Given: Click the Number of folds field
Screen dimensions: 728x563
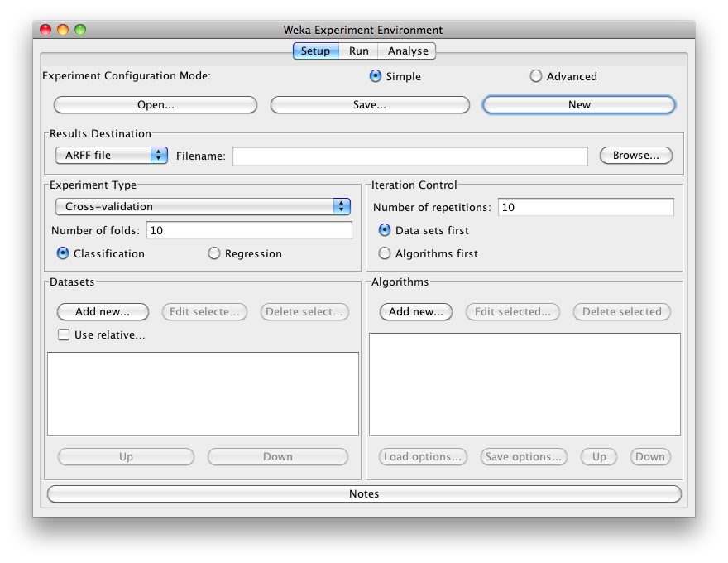Looking at the screenshot, I should click(x=249, y=230).
